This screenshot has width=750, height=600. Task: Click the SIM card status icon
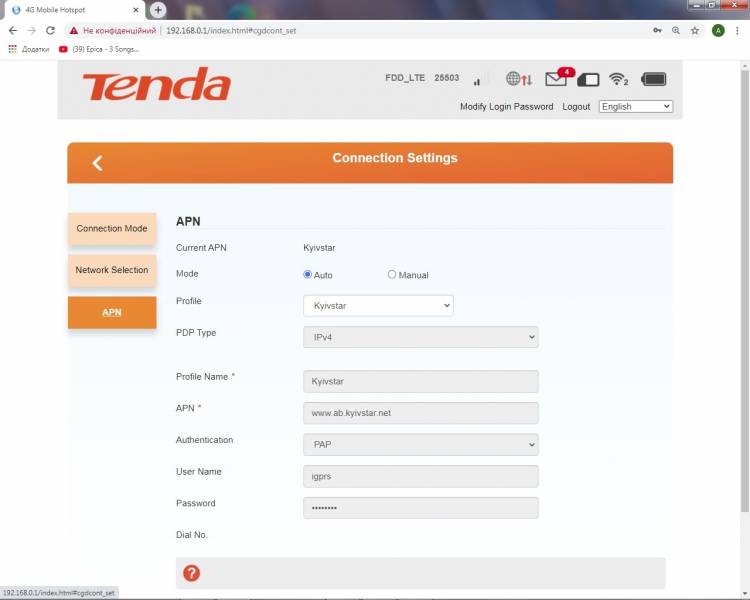tap(588, 79)
